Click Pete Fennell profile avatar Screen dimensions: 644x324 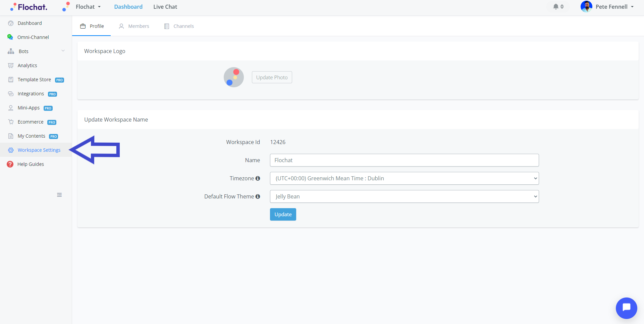[x=586, y=7]
